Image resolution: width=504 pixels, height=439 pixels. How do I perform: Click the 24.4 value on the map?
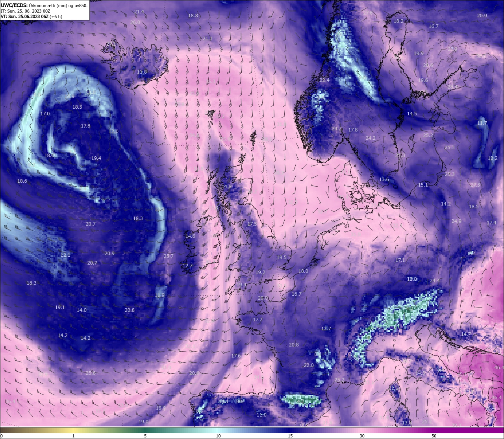(x=435, y=280)
